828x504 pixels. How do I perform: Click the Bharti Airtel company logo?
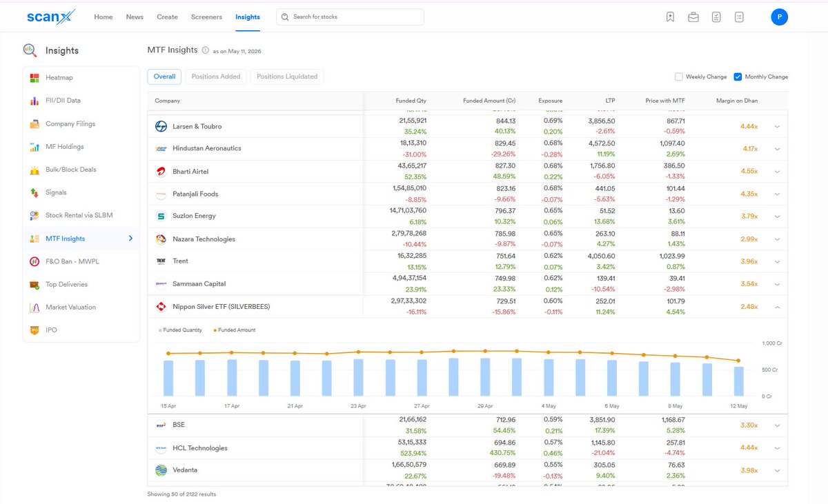click(x=161, y=171)
